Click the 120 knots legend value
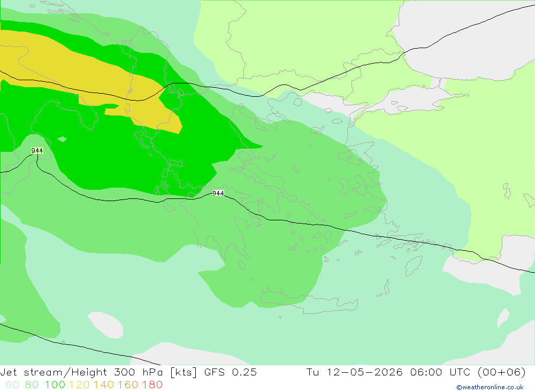This screenshot has height=392, width=535. 79,385
